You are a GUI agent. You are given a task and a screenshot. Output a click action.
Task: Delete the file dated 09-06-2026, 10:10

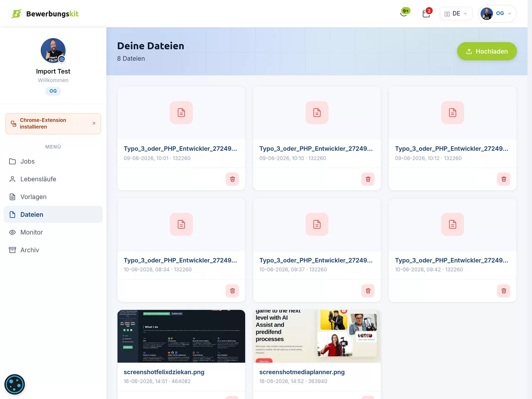(x=368, y=179)
